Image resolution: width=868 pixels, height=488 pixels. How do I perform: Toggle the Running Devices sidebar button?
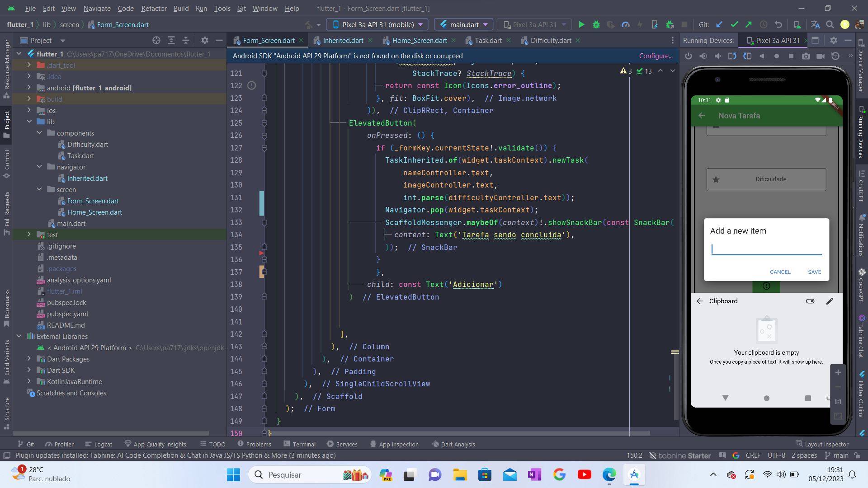coord(861,132)
